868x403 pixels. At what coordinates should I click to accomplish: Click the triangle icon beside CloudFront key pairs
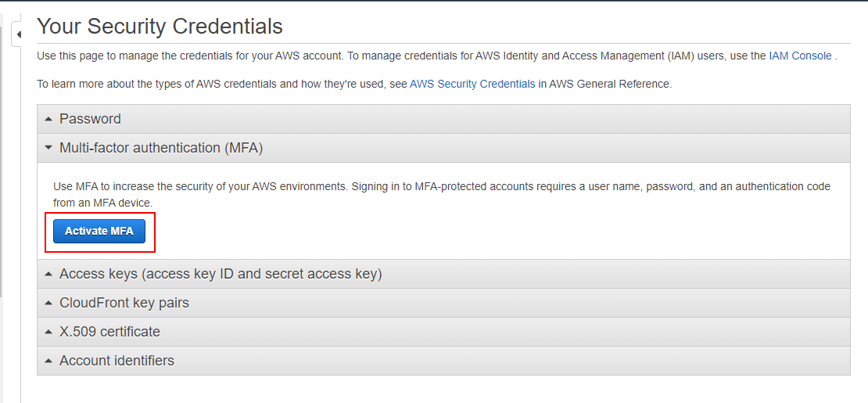tap(48, 303)
